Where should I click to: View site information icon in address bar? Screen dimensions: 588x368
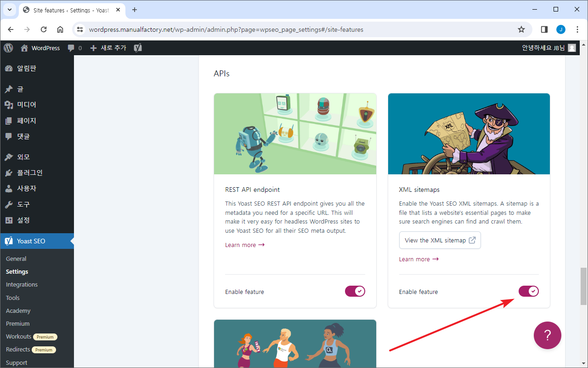[80, 29]
